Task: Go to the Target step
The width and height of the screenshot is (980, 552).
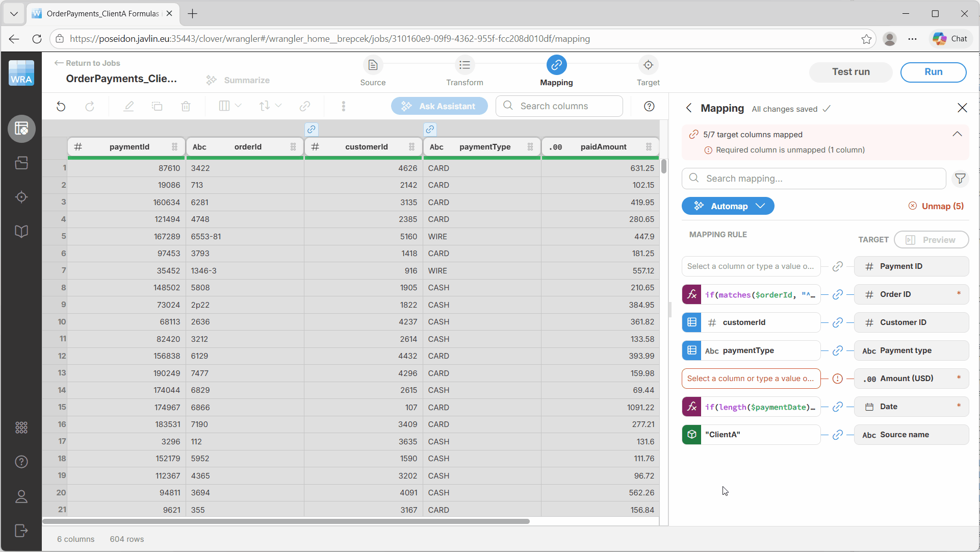Action: click(648, 71)
